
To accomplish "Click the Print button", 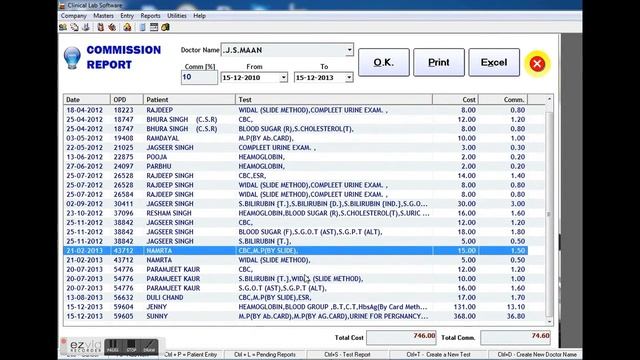I will (x=439, y=62).
